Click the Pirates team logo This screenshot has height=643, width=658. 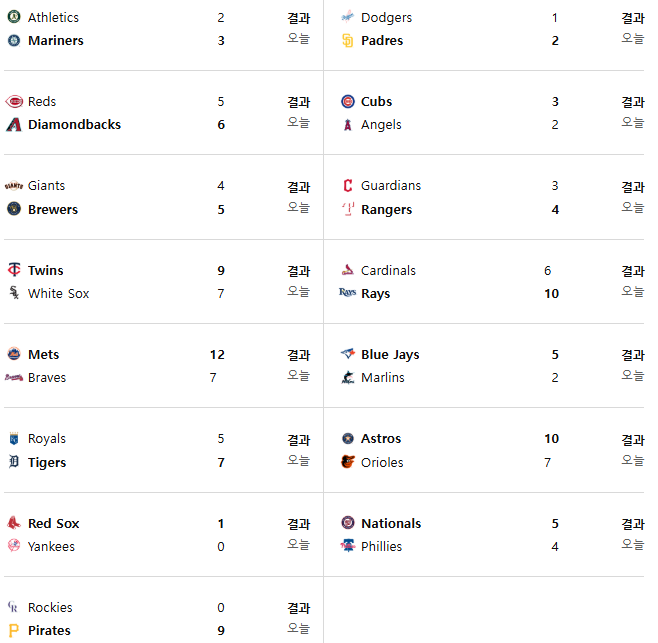[x=14, y=631]
